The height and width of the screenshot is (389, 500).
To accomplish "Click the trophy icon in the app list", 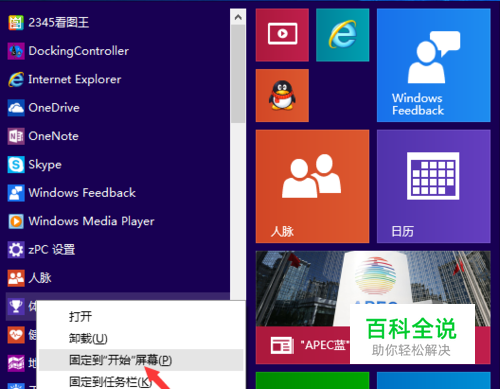I will point(16,306).
